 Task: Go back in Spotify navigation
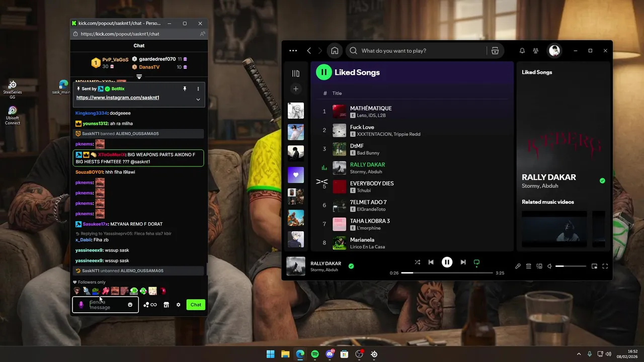tap(309, 51)
